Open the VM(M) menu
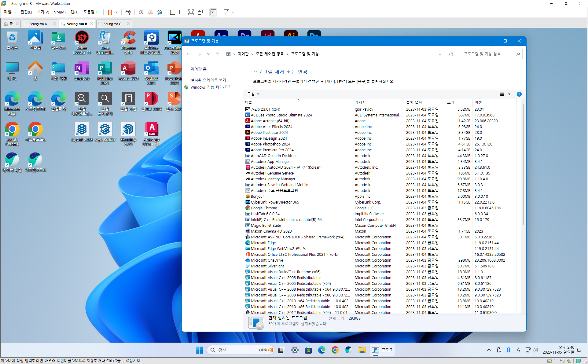The height and width of the screenshot is (364, 588). [60, 12]
